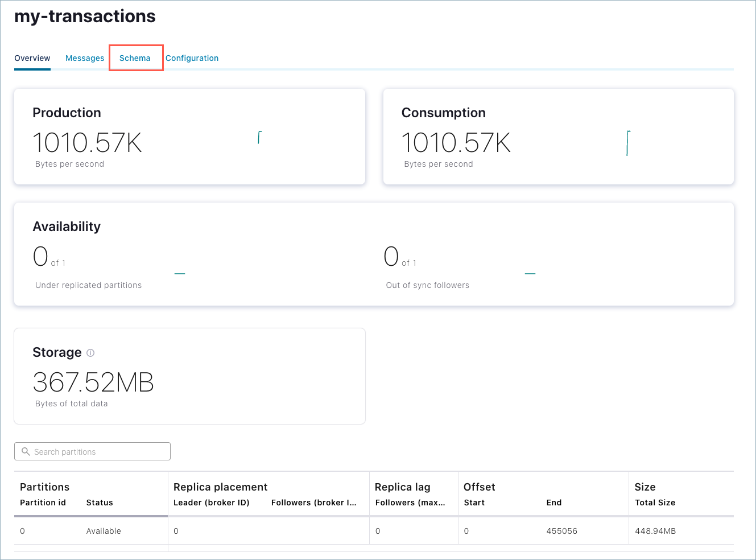Open the Production sparkline chart

tap(259, 137)
